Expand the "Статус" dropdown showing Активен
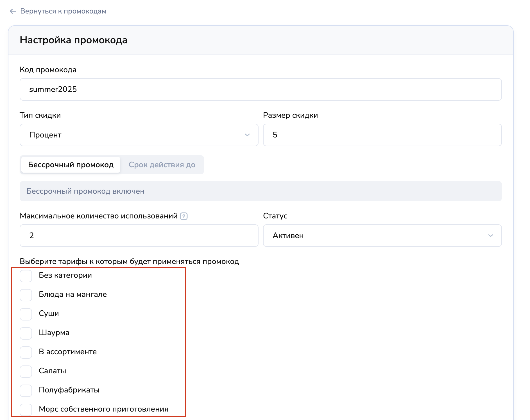This screenshot has width=530, height=420. click(382, 236)
